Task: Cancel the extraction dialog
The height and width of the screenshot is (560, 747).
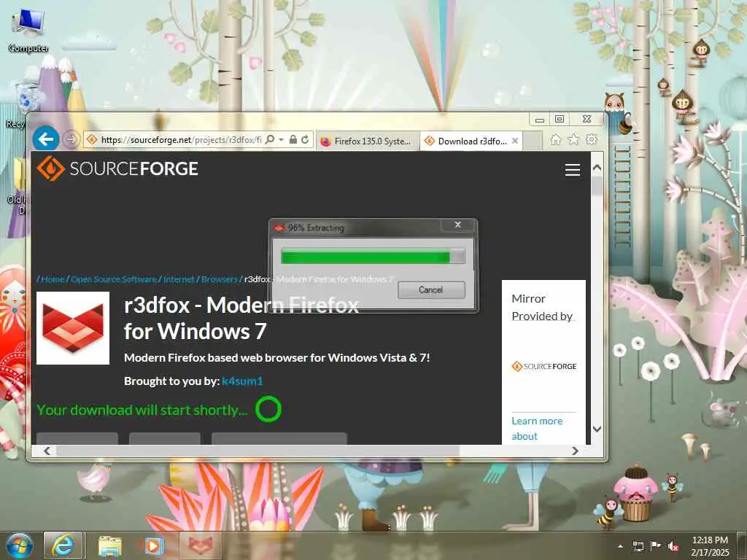Action: [431, 289]
